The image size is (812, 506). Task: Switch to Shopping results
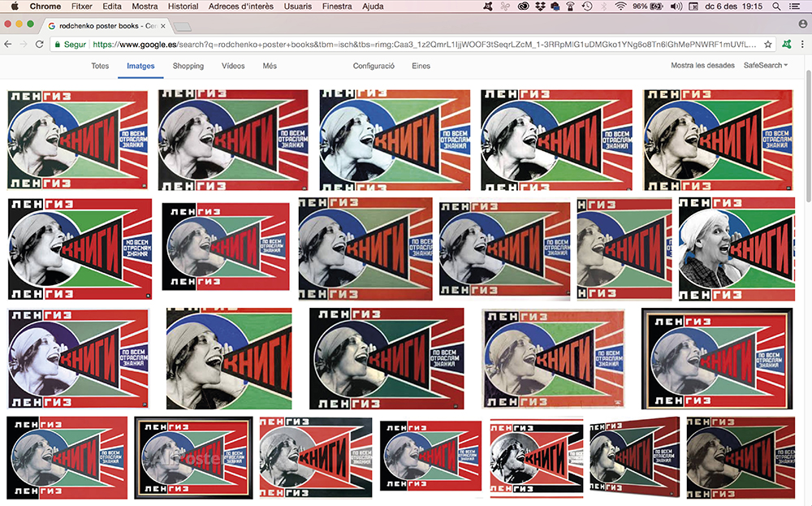[x=188, y=66]
